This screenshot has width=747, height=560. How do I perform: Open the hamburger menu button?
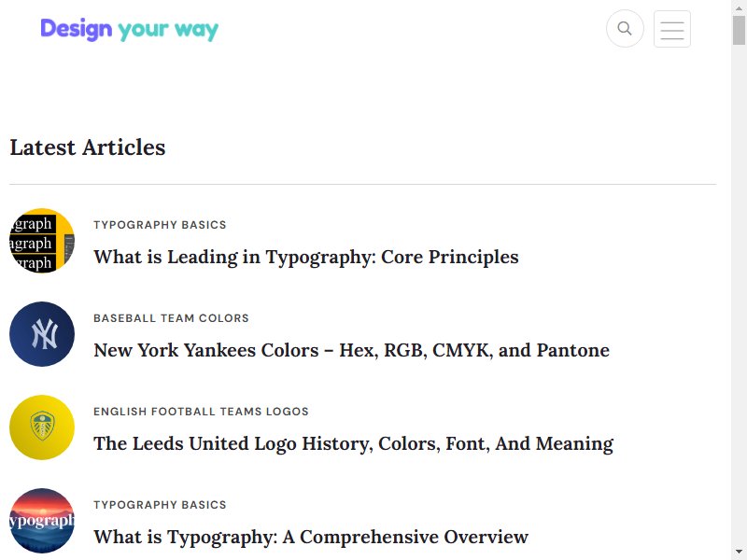pos(672,29)
